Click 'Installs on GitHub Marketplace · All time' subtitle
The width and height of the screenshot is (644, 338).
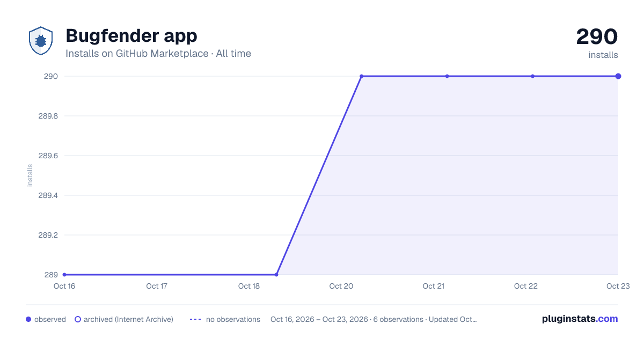coord(158,54)
